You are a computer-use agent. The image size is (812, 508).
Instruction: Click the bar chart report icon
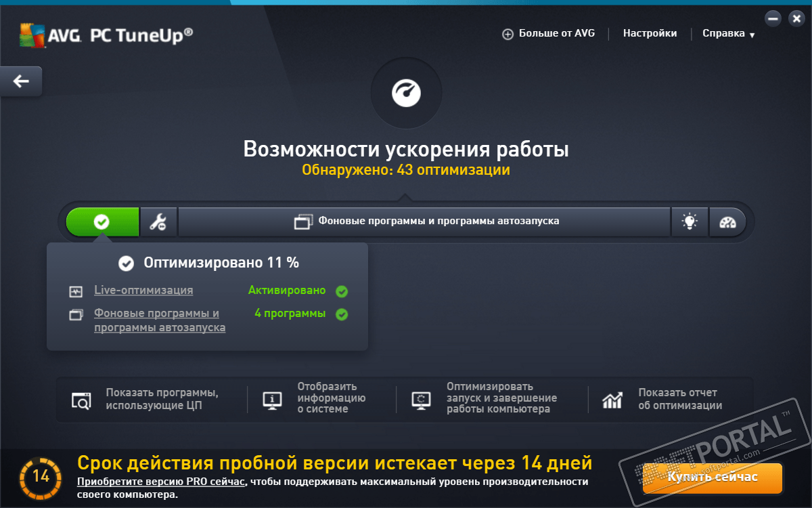[612, 400]
